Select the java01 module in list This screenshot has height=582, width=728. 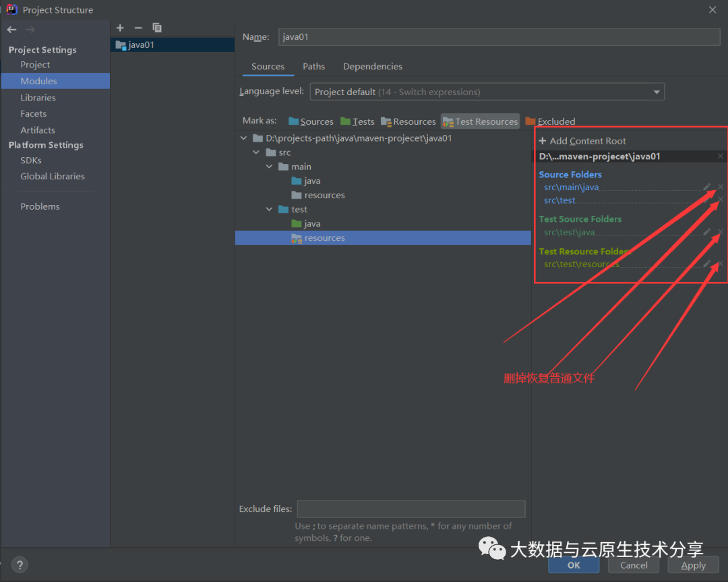pos(173,45)
